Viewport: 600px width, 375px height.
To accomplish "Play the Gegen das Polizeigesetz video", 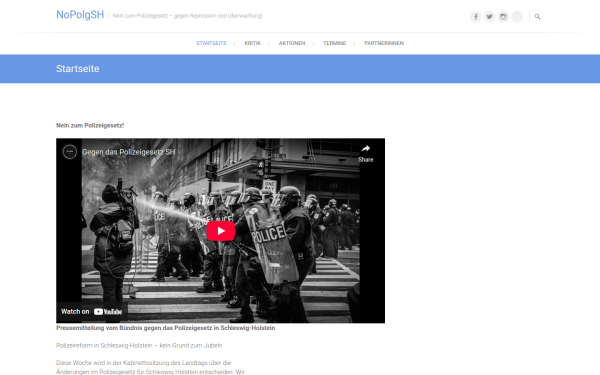I will pyautogui.click(x=221, y=231).
